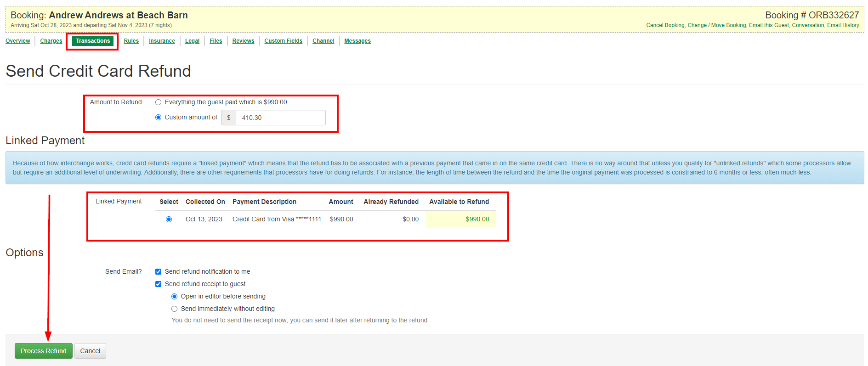Switch to the Charges tab
Image resolution: width=868 pixels, height=366 pixels.
(x=51, y=41)
